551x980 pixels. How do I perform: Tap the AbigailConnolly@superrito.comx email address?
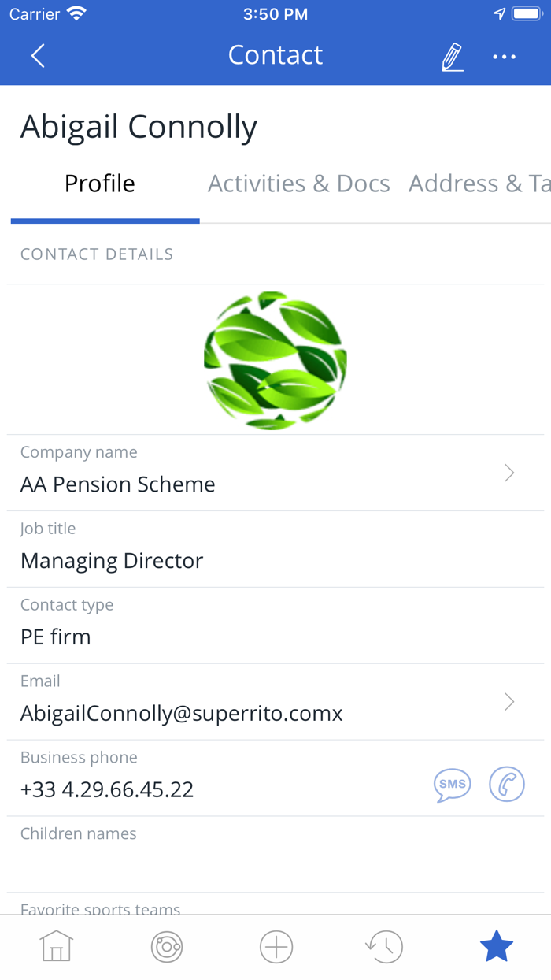[182, 714]
